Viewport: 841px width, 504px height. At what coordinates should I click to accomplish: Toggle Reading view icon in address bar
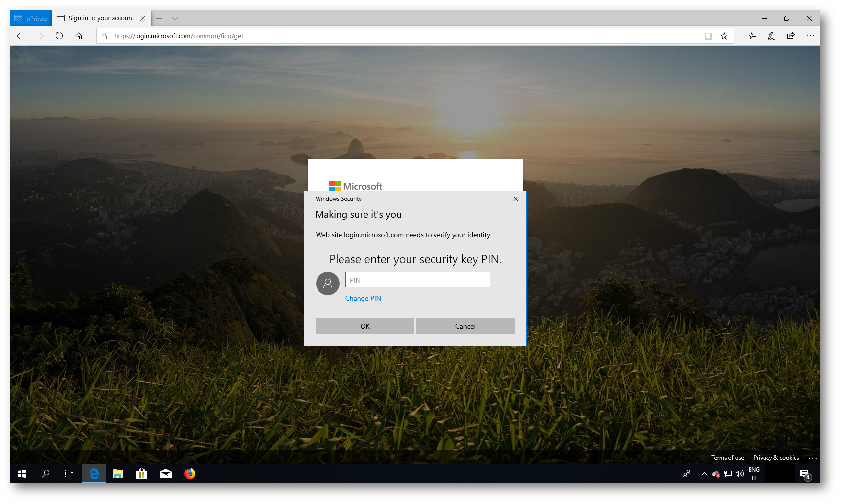(x=708, y=36)
